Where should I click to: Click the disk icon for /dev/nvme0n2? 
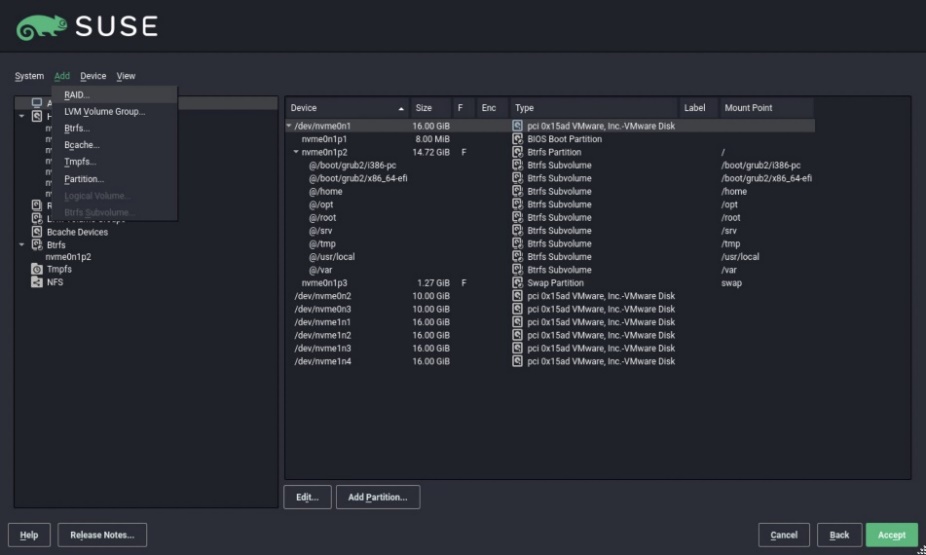pos(517,296)
